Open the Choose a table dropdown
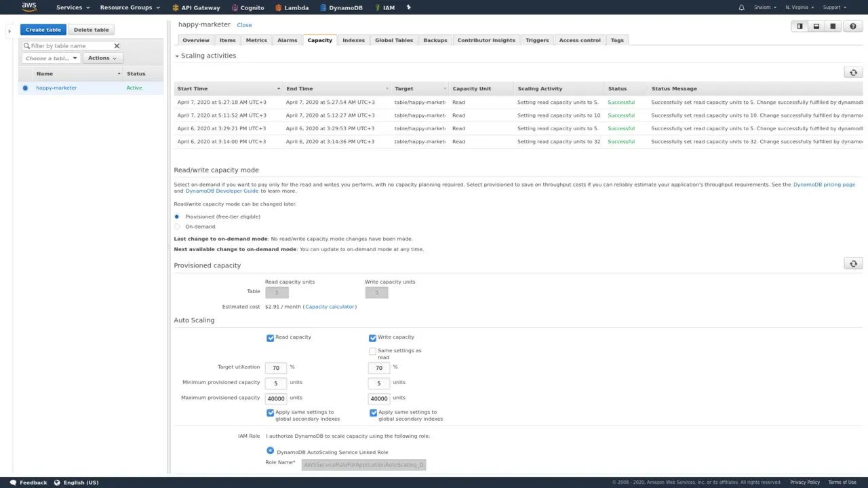Screen dimensions: 868x488 51,58
